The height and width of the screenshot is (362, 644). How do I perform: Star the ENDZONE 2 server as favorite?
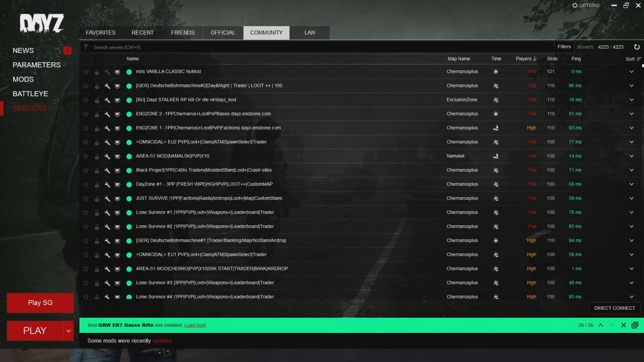86,114
